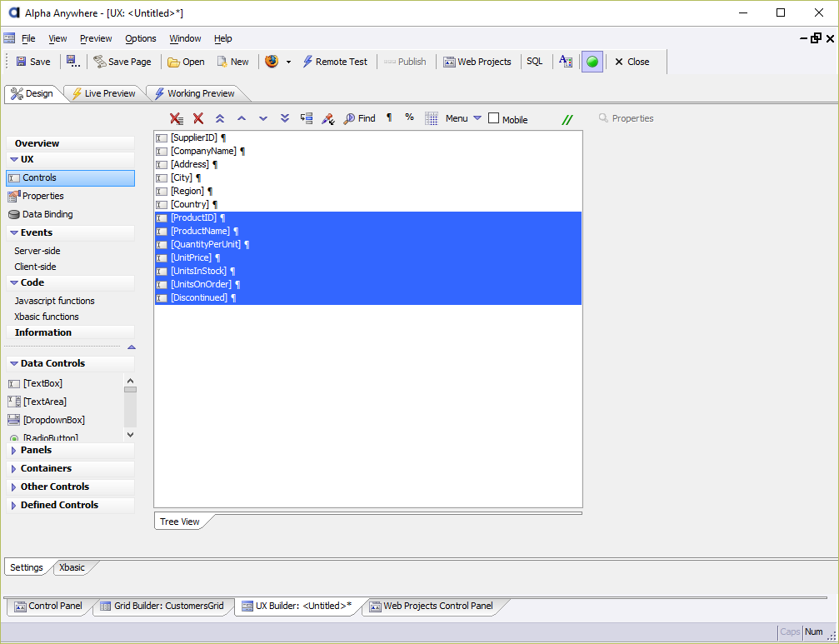Open the View menu
This screenshot has width=839, height=644.
(57, 38)
